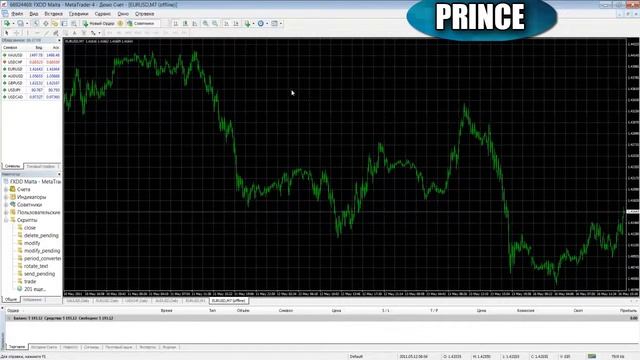640x360 pixels.
Task: Switch to Избранное tab in Navigator
Action: coord(32,300)
